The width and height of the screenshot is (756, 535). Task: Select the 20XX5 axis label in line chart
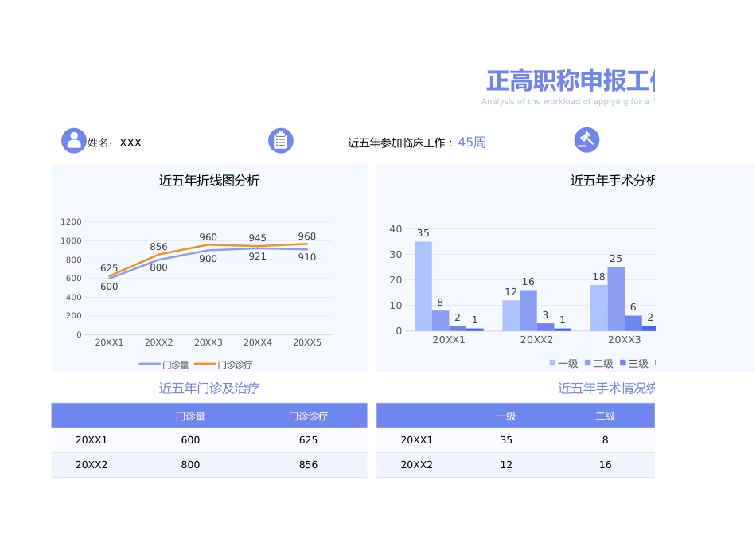coord(307,342)
